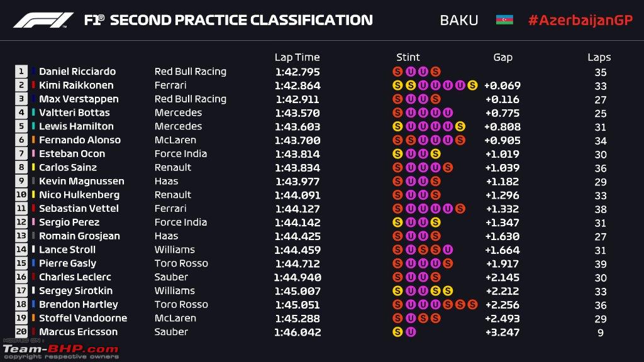Click Valtteri Bottas's last purple U tyre icon
The width and height of the screenshot is (644, 362).
click(448, 112)
